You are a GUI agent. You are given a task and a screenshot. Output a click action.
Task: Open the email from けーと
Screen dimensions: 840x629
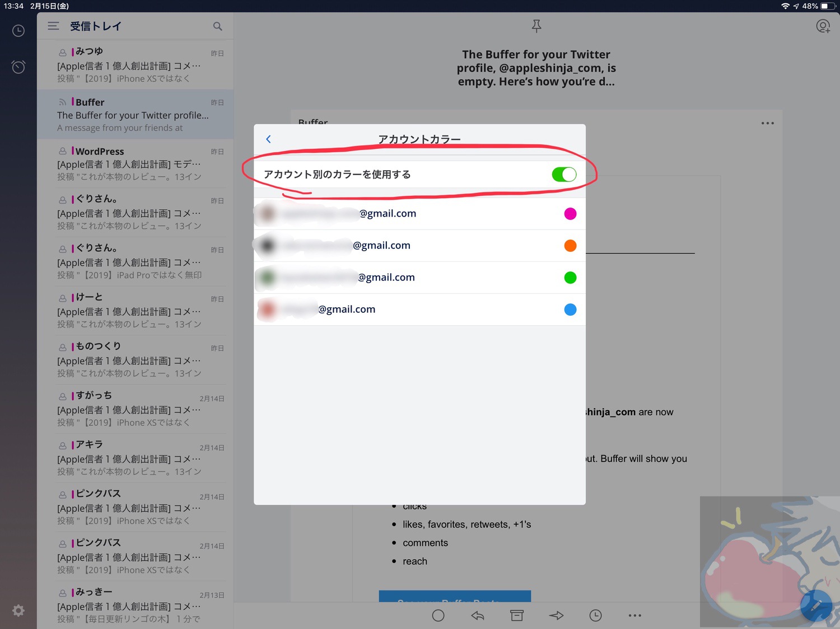135,311
